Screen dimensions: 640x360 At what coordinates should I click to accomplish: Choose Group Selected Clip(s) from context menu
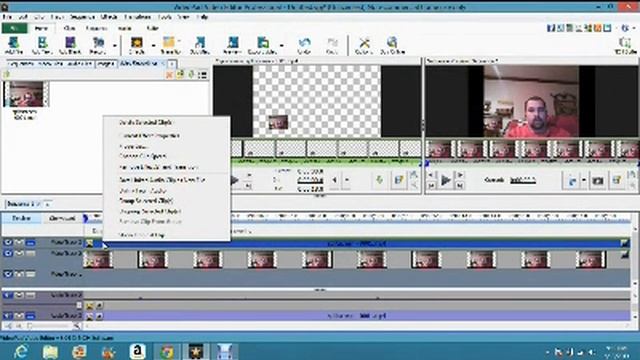click(146, 201)
